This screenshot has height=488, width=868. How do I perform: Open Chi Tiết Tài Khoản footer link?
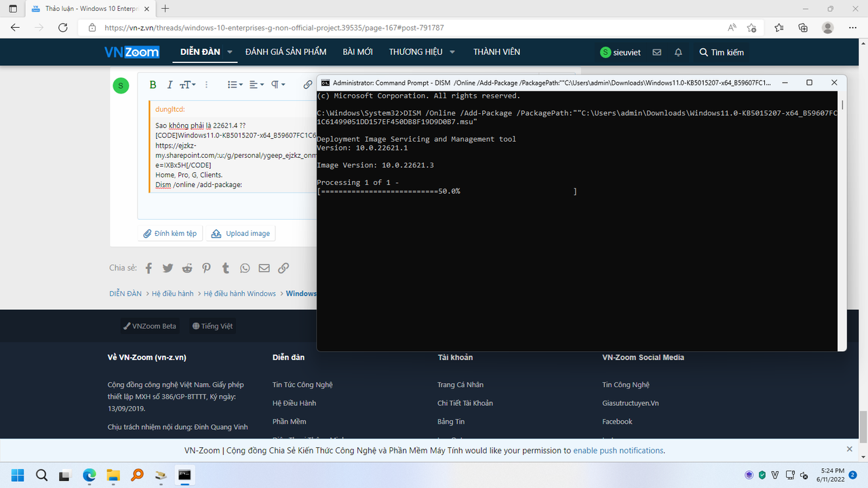coord(465,403)
